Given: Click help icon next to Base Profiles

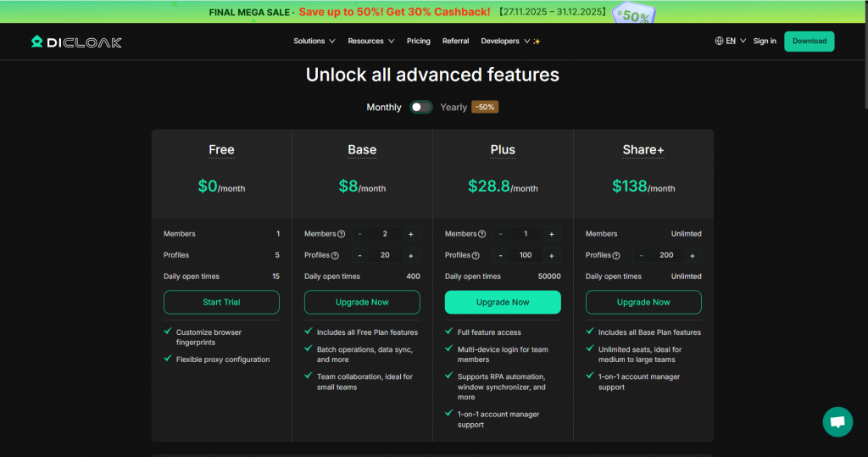Looking at the screenshot, I should (335, 255).
